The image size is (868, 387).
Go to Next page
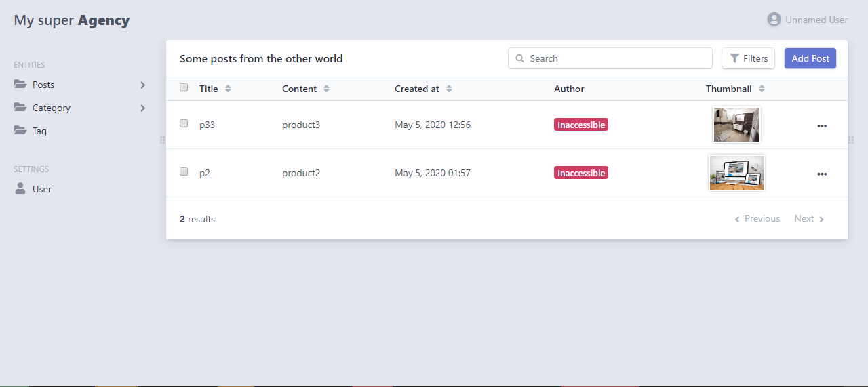click(x=810, y=218)
